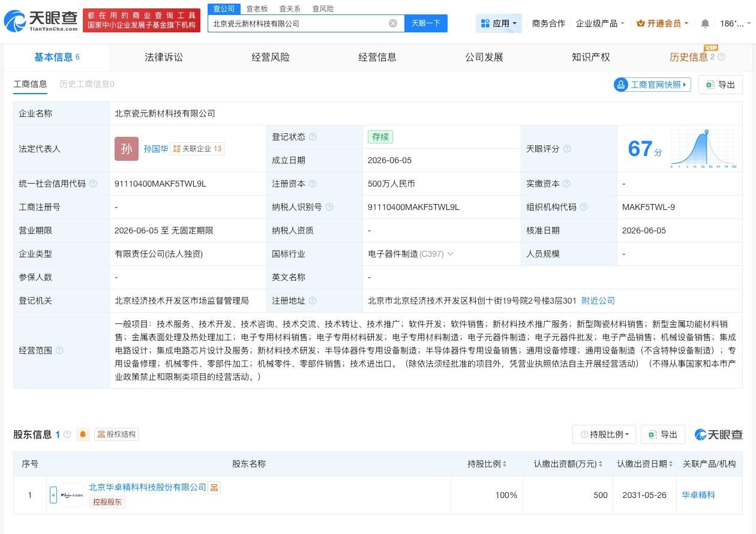Switch to the 查公司 search tab
This screenshot has width=756, height=534.
coord(224,8)
